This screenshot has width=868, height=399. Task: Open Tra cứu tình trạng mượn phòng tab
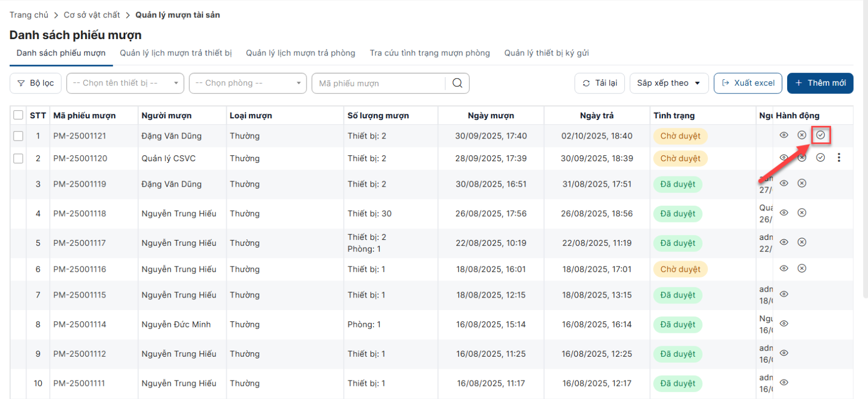430,53
